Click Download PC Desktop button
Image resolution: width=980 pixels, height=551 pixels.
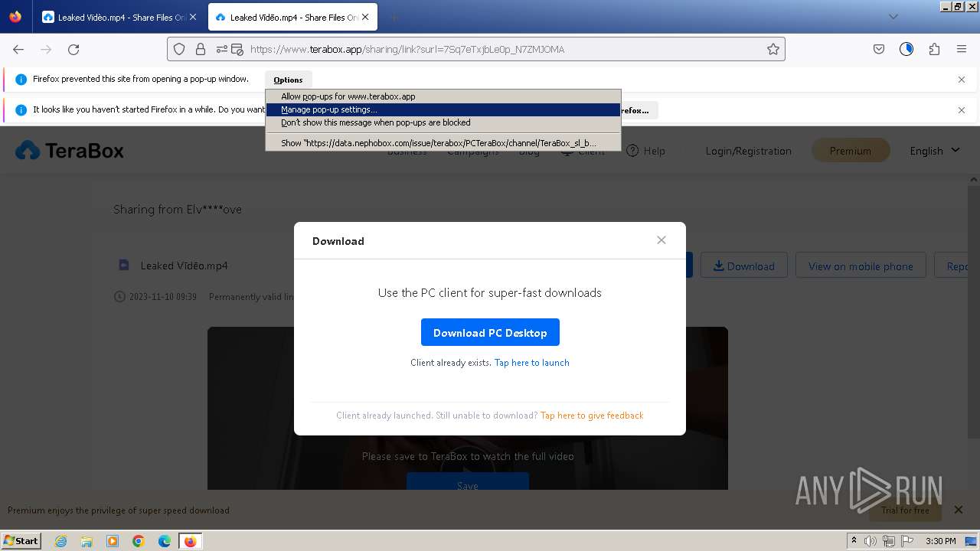[x=490, y=332]
